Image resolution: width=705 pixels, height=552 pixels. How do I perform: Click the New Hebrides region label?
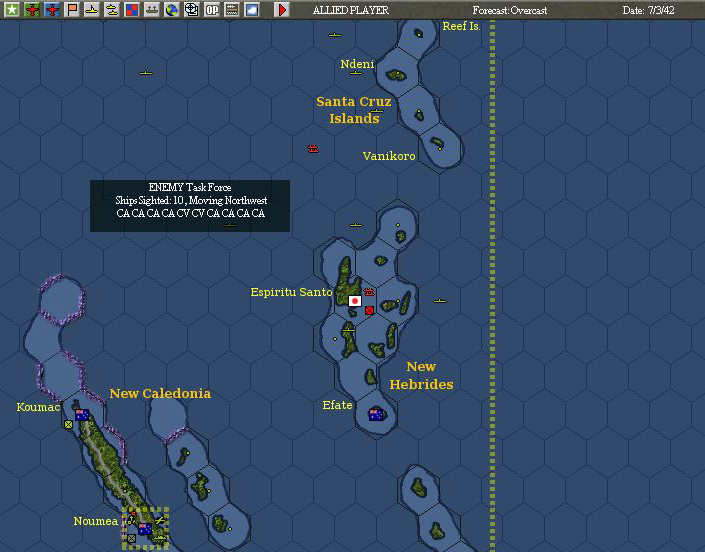421,375
